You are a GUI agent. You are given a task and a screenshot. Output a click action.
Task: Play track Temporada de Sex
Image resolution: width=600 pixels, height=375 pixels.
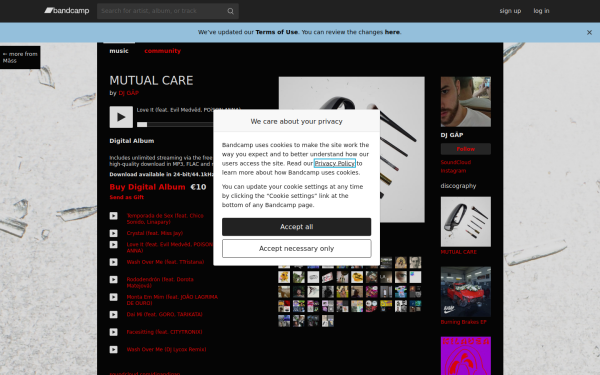pyautogui.click(x=114, y=216)
